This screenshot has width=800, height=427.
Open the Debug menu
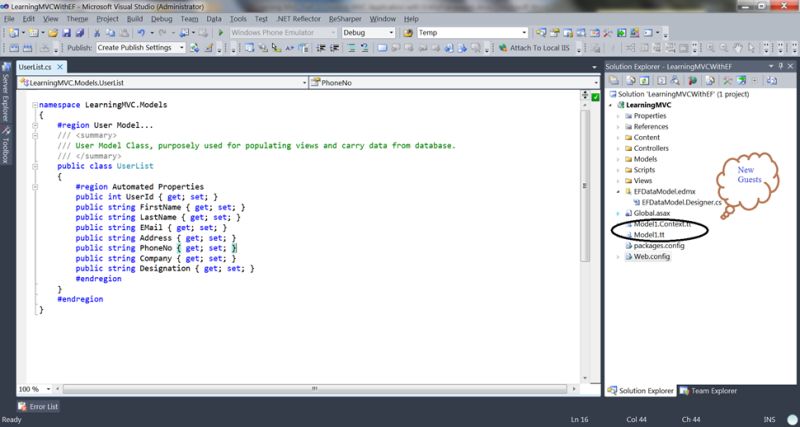point(162,19)
